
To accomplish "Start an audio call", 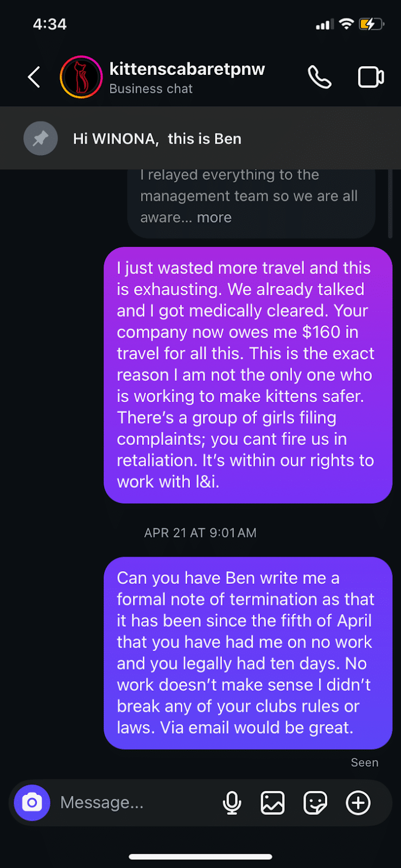I will (x=320, y=77).
